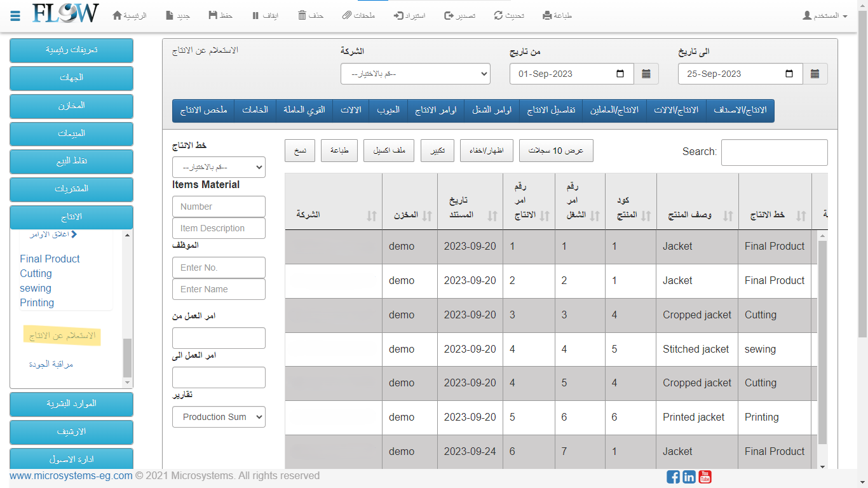Click the refresh update icon
Viewport: 868px width, 488px height.
tap(499, 15)
